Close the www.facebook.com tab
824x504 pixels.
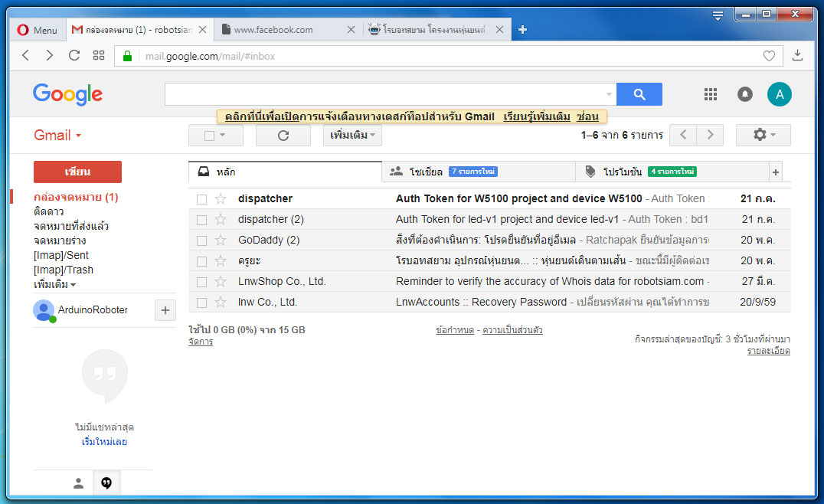coord(351,30)
